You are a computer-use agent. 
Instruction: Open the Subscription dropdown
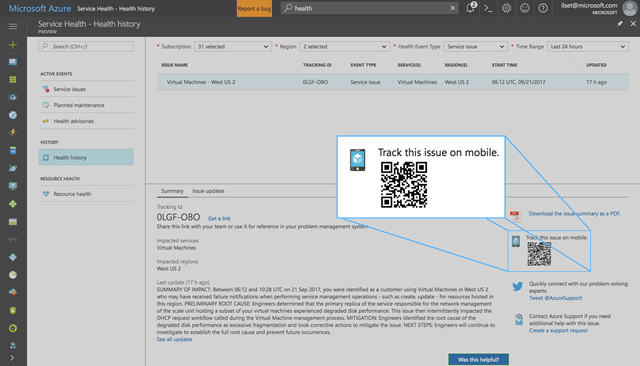point(232,47)
